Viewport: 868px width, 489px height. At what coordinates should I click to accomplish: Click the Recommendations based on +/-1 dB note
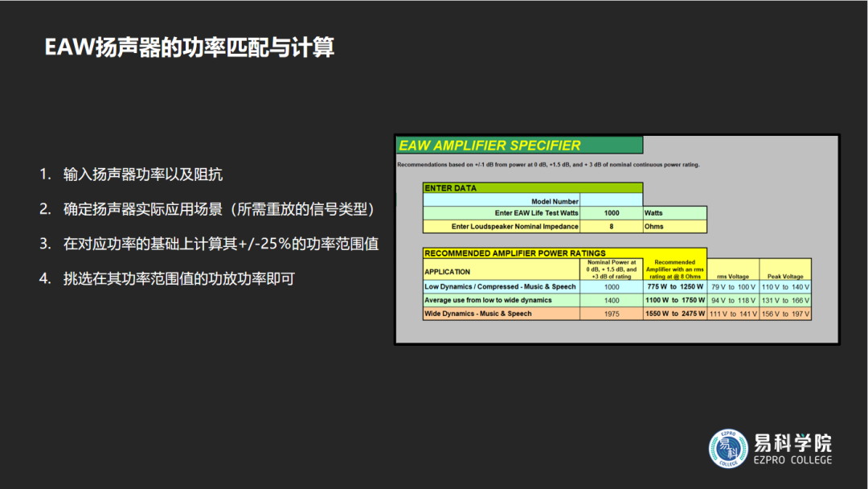[x=548, y=165]
